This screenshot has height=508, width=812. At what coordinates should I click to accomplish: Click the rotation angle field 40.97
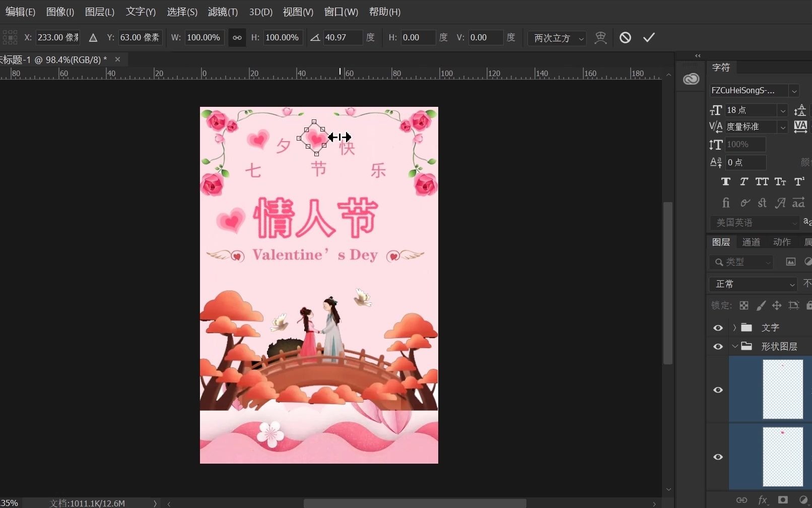pos(343,37)
